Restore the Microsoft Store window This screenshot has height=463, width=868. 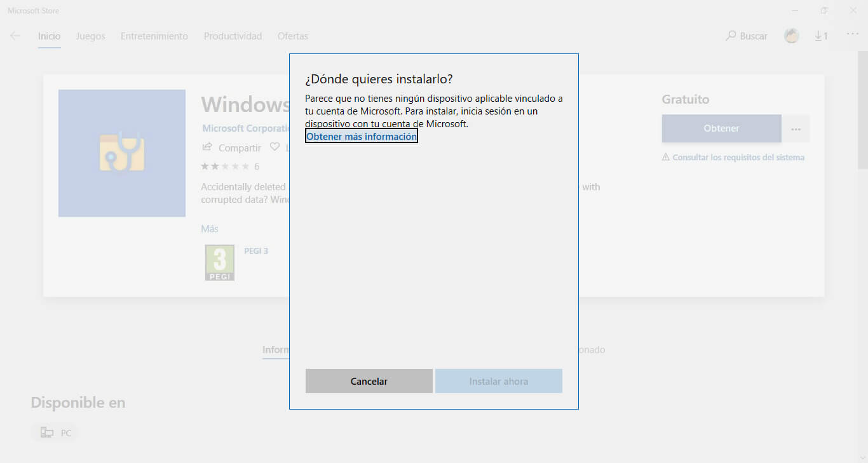pos(824,10)
